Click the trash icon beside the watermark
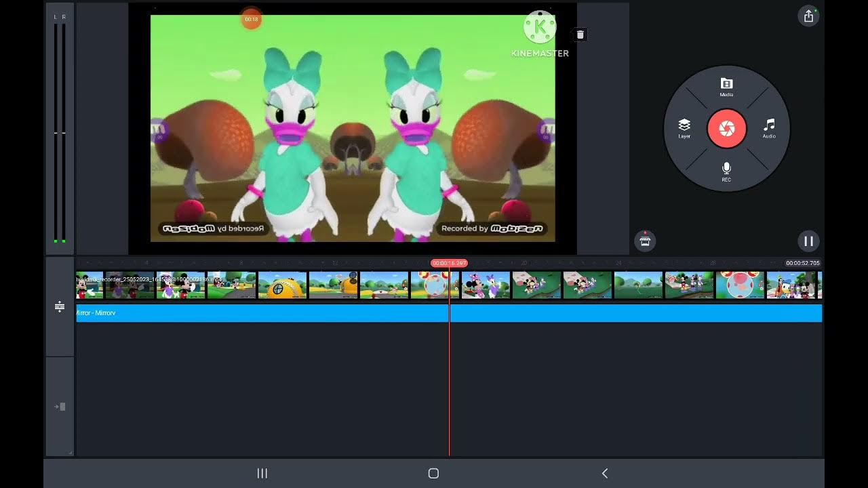Viewport: 868px width, 488px height. tap(580, 35)
